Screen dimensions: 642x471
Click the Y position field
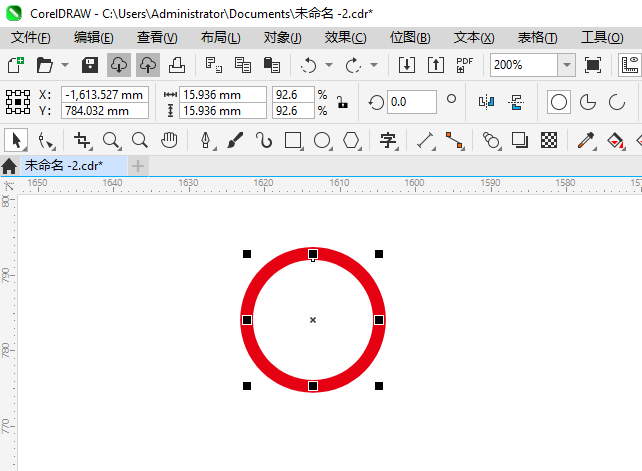(x=105, y=111)
